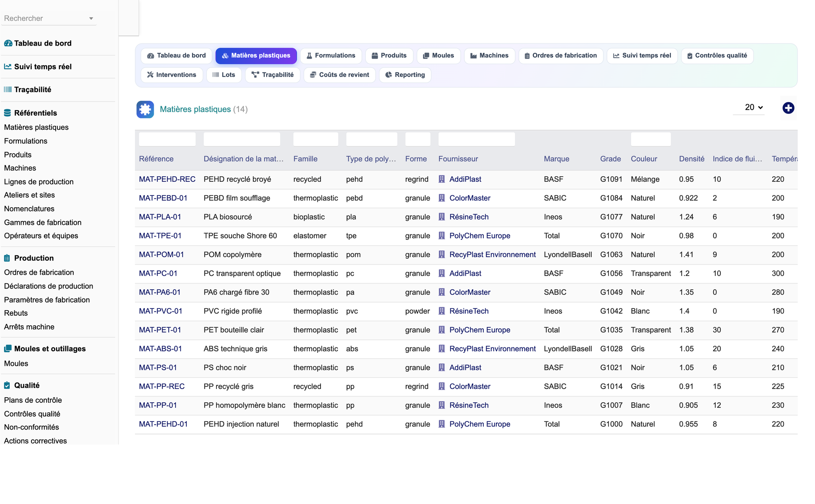Open the Matières plastiques tab

(x=256, y=56)
